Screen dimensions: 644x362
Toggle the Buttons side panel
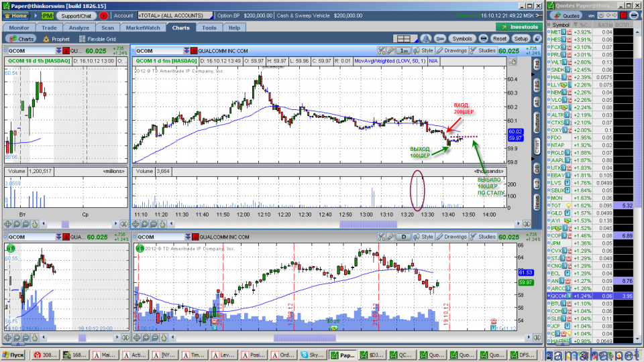click(x=537, y=122)
